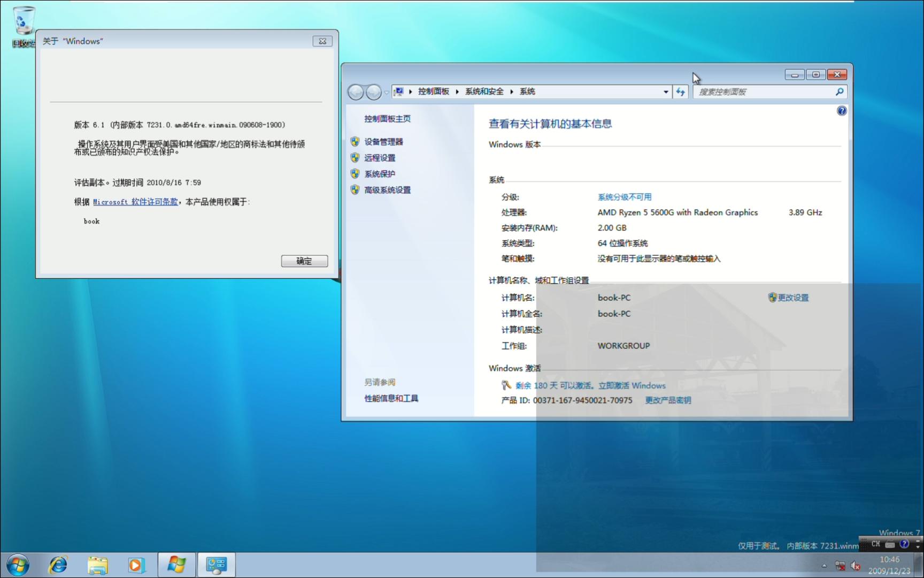Switch to the About Windows taskbar item
Viewport: 924px width, 578px height.
pos(176,565)
